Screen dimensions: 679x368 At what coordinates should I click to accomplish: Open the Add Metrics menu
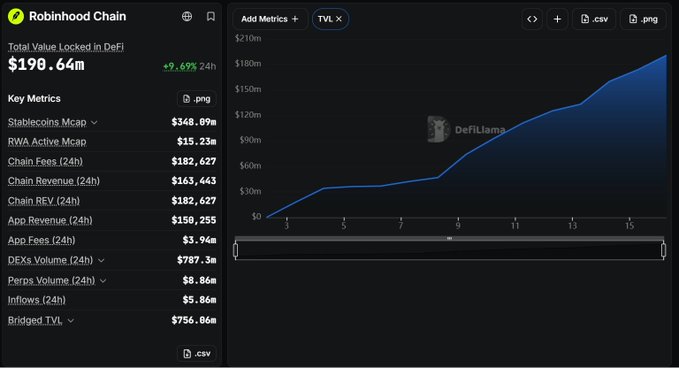click(x=270, y=19)
